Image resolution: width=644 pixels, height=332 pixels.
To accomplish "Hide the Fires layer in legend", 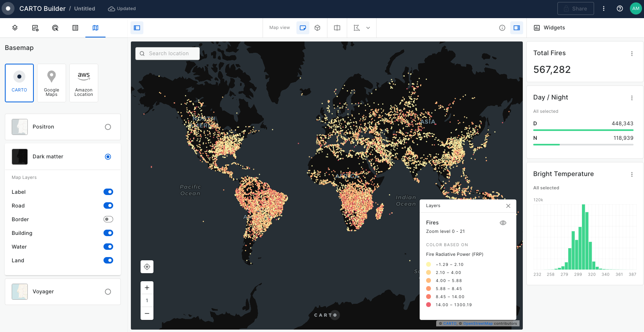I will pos(503,223).
